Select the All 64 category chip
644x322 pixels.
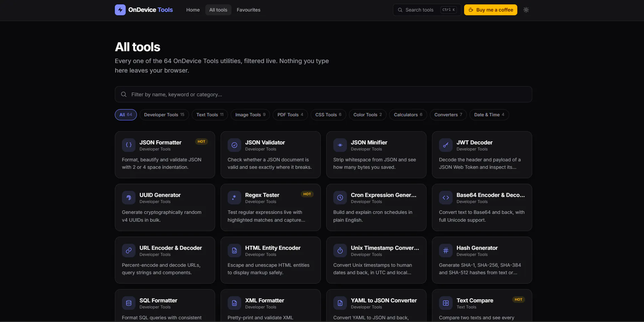pyautogui.click(x=126, y=115)
